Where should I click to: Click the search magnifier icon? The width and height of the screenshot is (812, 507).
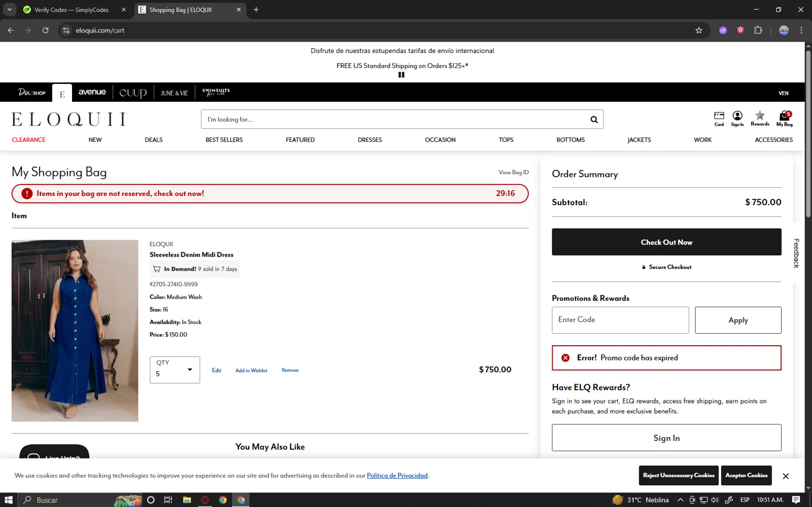[594, 120]
